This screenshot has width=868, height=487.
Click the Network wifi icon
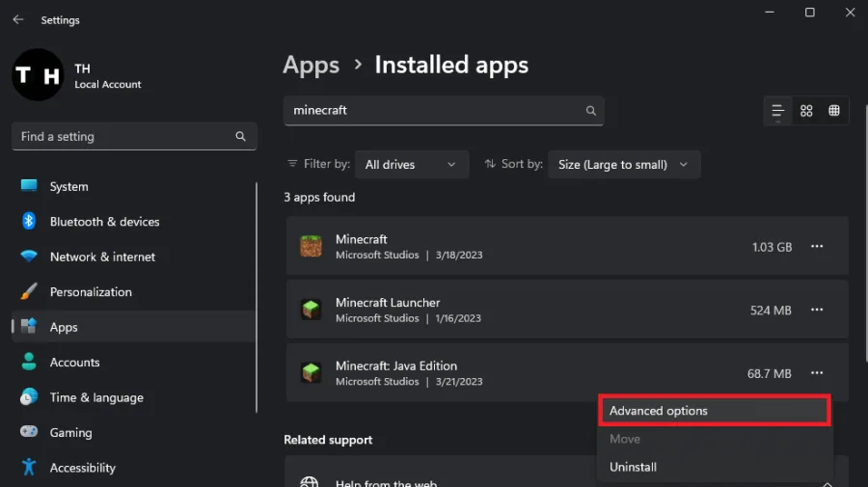(29, 257)
